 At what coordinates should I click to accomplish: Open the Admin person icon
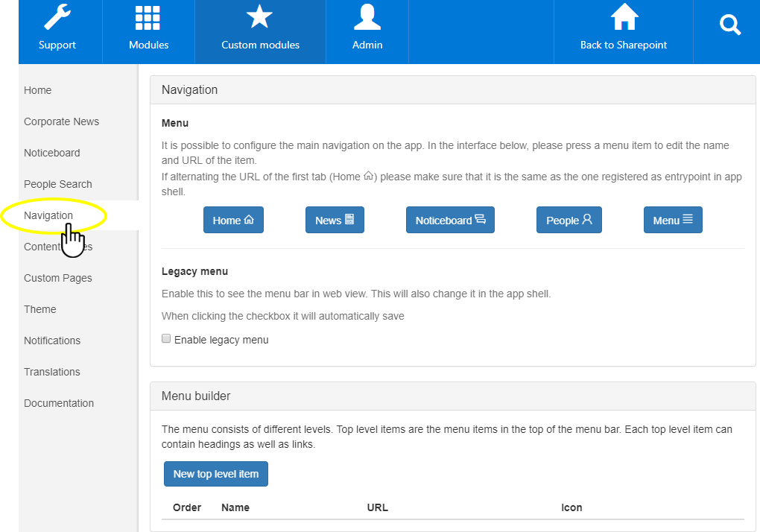pos(367,17)
